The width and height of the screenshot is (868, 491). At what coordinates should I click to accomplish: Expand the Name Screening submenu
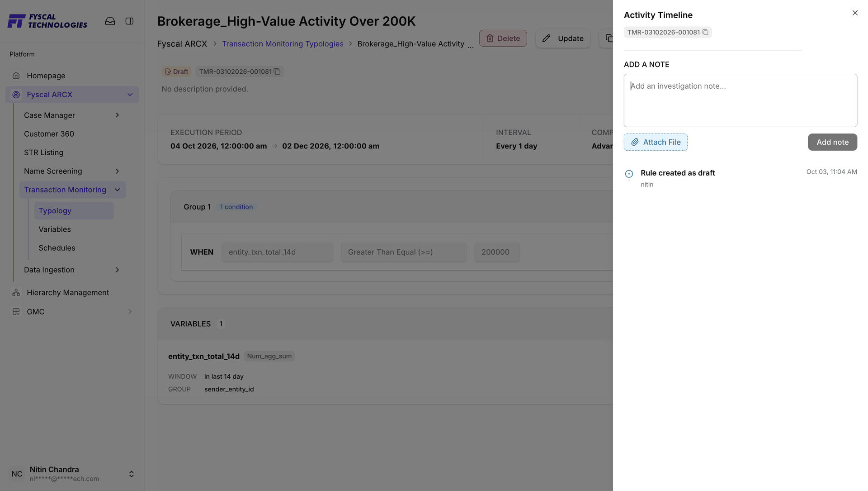point(117,171)
